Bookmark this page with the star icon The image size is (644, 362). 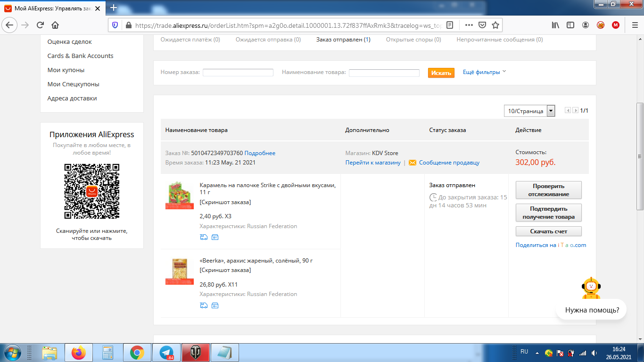coord(495,25)
